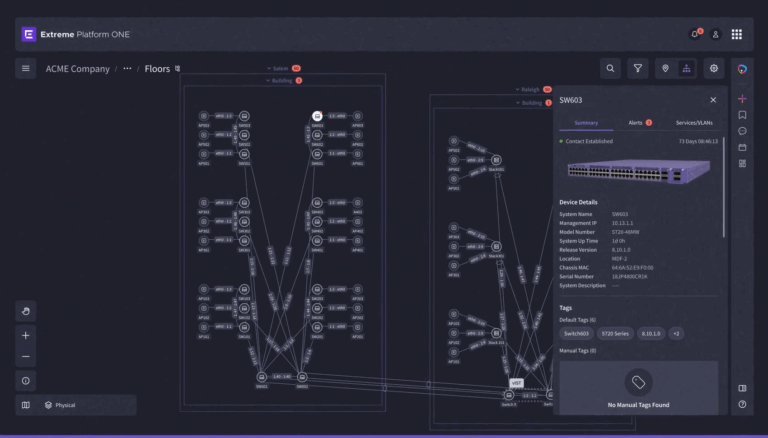Select the SW001 core switch node
Image resolution: width=768 pixels, height=438 pixels.
262,377
